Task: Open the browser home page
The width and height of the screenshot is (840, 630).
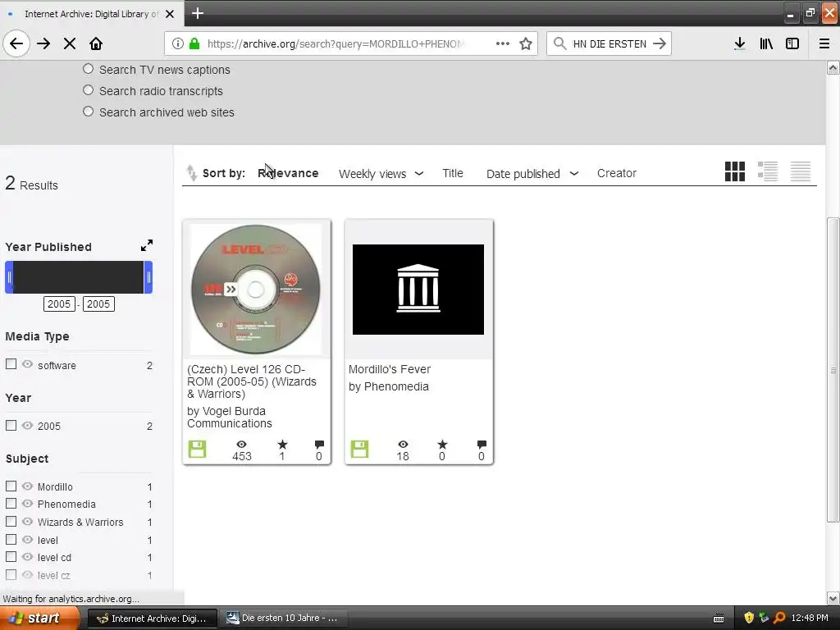Action: coord(96,43)
